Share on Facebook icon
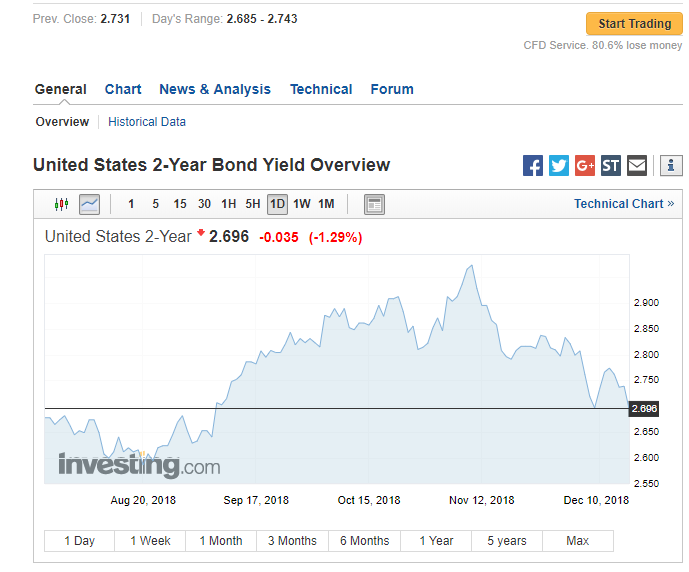Screen dimensions: 689x572 coord(533,166)
